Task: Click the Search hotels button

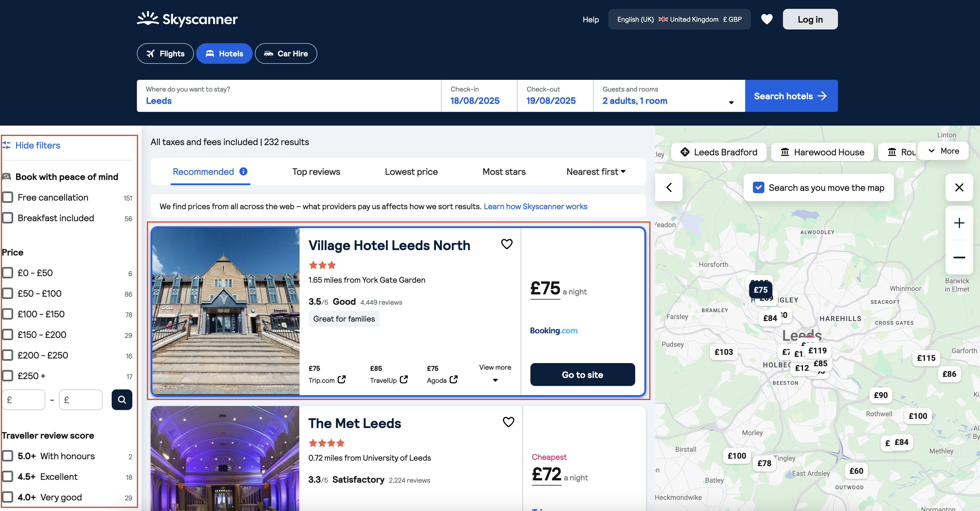Action: (791, 96)
